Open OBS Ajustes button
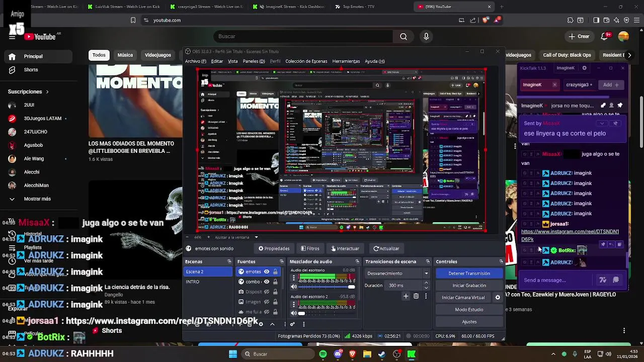Viewport: 644px width, 362px height. point(469,322)
